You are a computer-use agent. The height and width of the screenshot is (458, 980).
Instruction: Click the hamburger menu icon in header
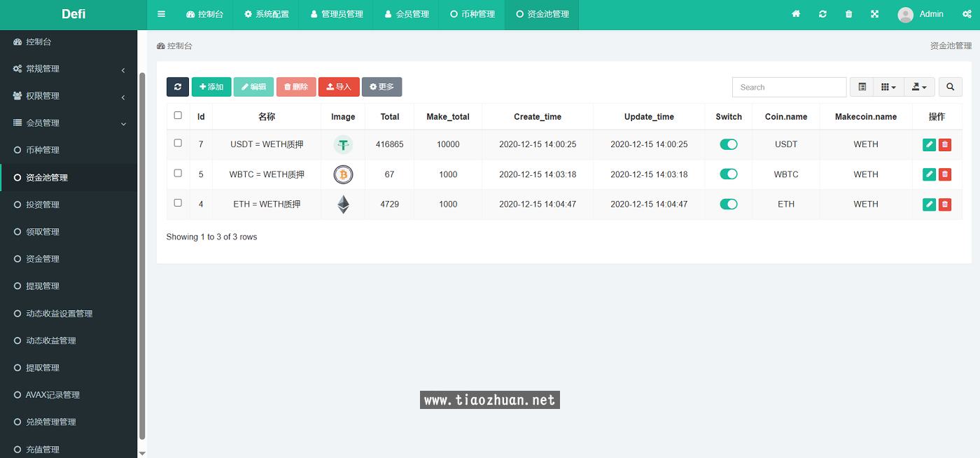coord(162,14)
